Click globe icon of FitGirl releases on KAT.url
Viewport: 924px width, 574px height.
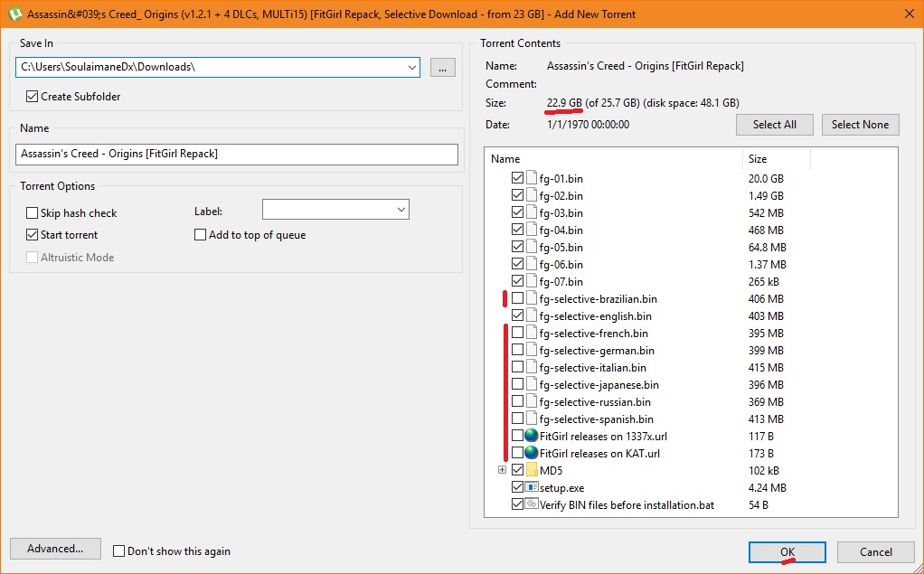point(532,453)
